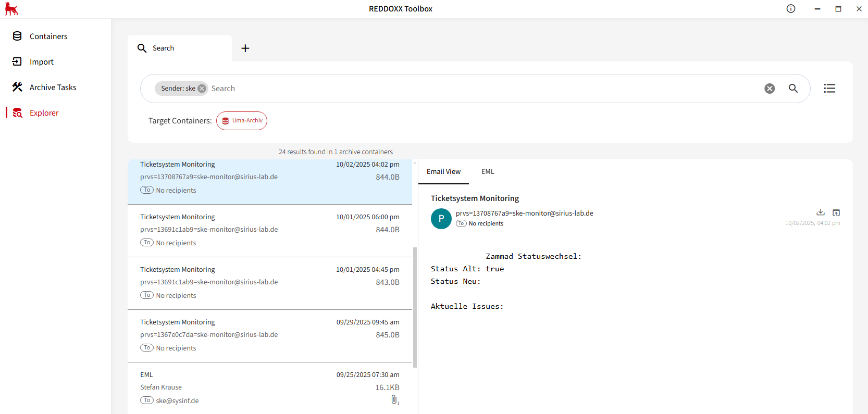Select result dated 10/02/2025 04:02 pm
The height and width of the screenshot is (414, 868).
pyautogui.click(x=270, y=182)
